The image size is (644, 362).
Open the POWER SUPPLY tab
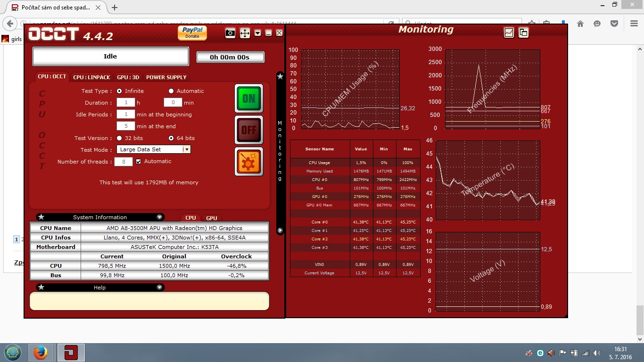[x=166, y=77]
